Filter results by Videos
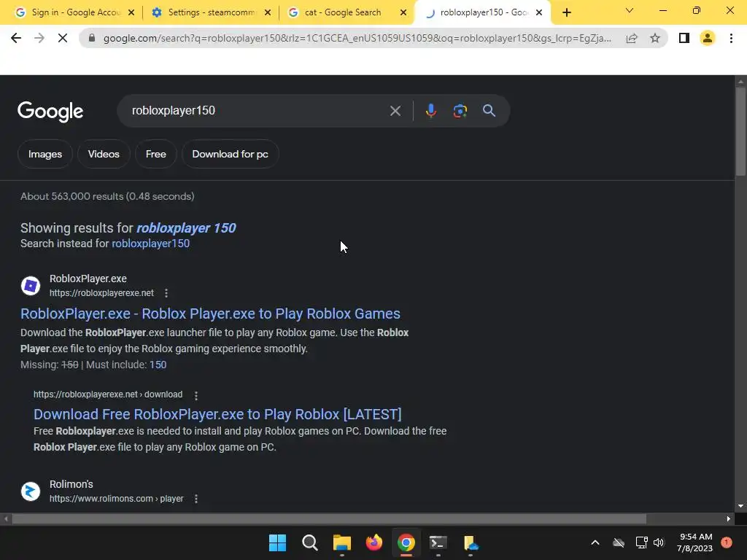Screen dimensions: 747x560 click(104, 154)
